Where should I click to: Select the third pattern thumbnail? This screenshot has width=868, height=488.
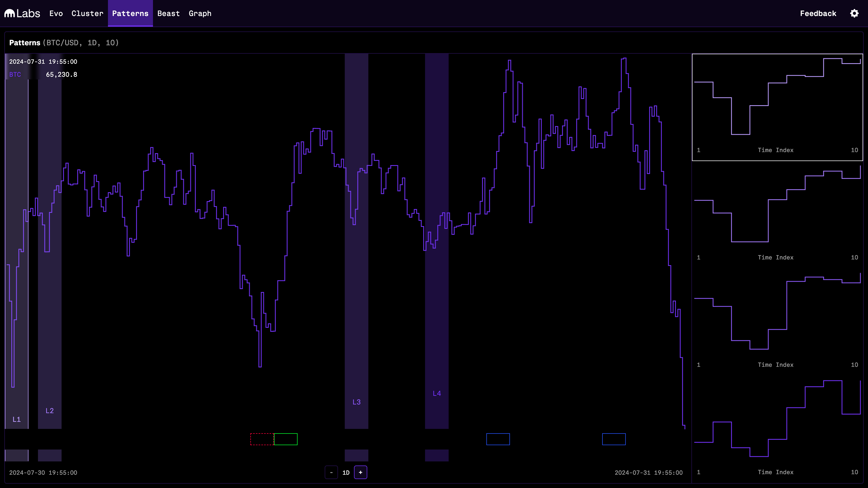[x=777, y=322]
